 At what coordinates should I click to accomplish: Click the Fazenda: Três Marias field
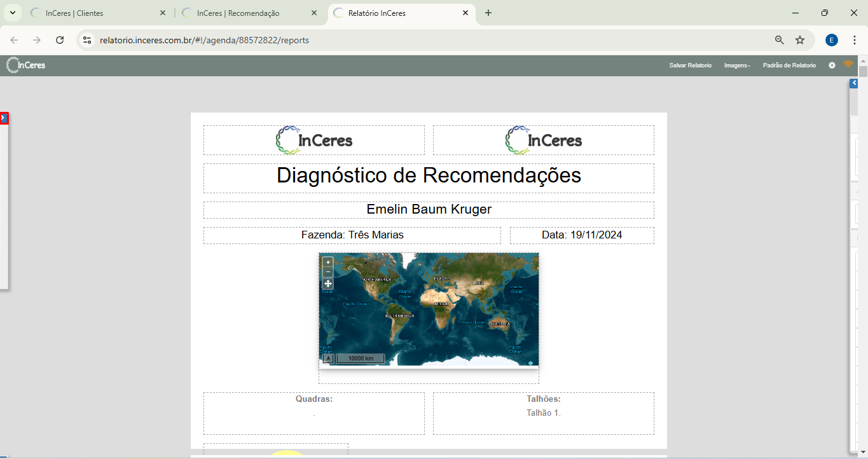pyautogui.click(x=352, y=235)
